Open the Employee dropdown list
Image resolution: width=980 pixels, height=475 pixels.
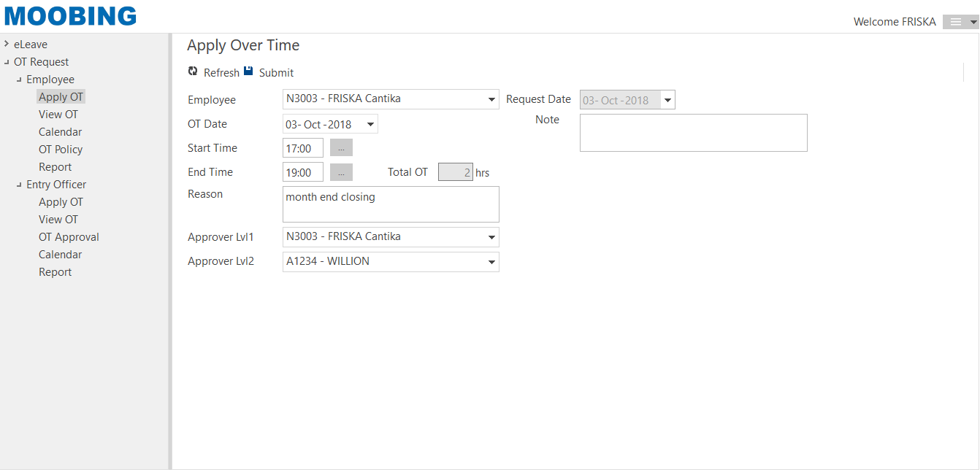(491, 99)
